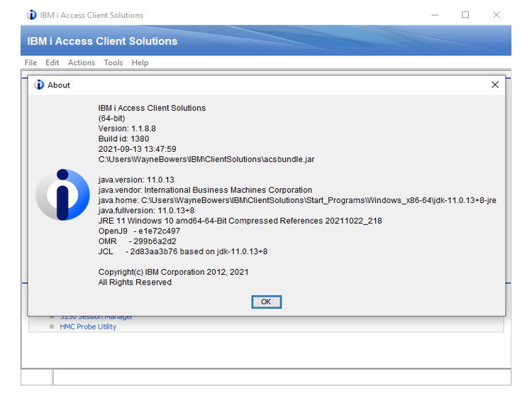Click the acsbundle.jar path text
Screen dimensions: 532x394
pyautogui.click(x=206, y=159)
